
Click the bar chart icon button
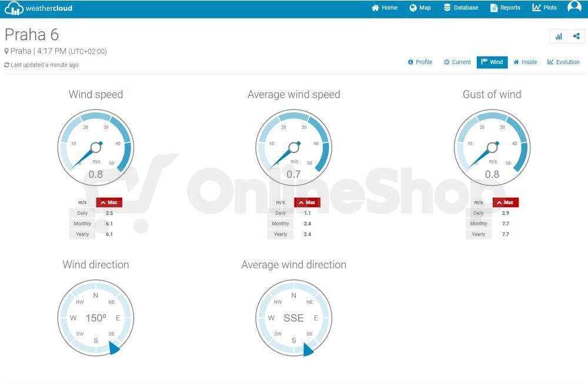point(559,36)
